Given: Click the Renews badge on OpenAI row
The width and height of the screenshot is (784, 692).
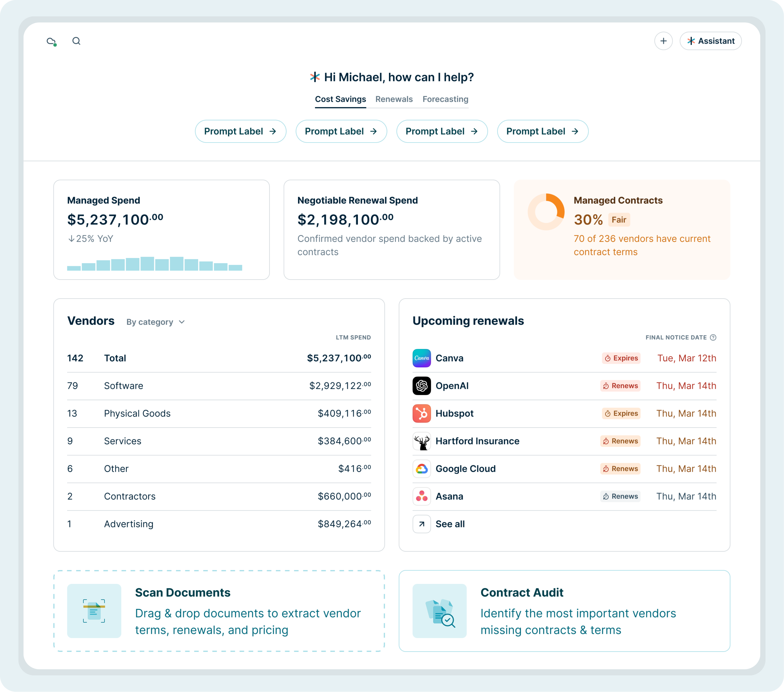Looking at the screenshot, I should click(620, 386).
